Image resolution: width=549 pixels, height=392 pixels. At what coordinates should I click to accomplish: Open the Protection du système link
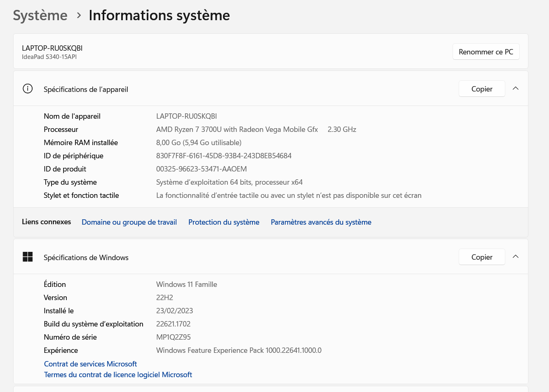[224, 222]
